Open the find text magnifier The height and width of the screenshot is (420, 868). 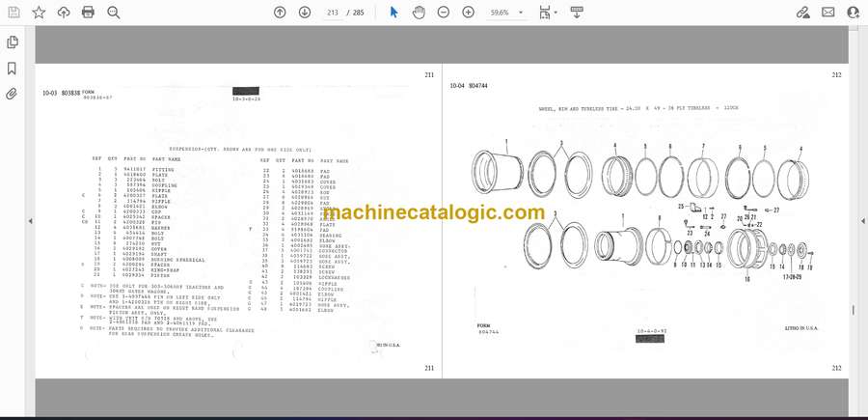click(114, 13)
